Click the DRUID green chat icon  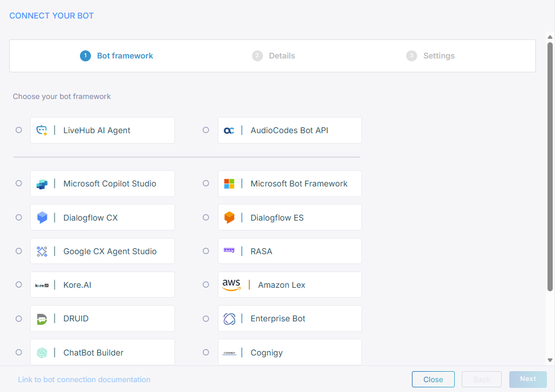42,319
